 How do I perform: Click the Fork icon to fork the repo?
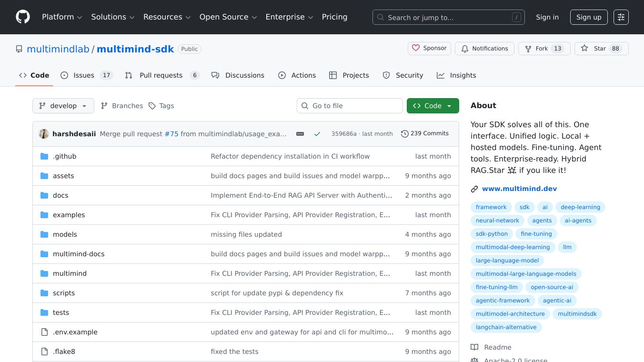coord(528,48)
